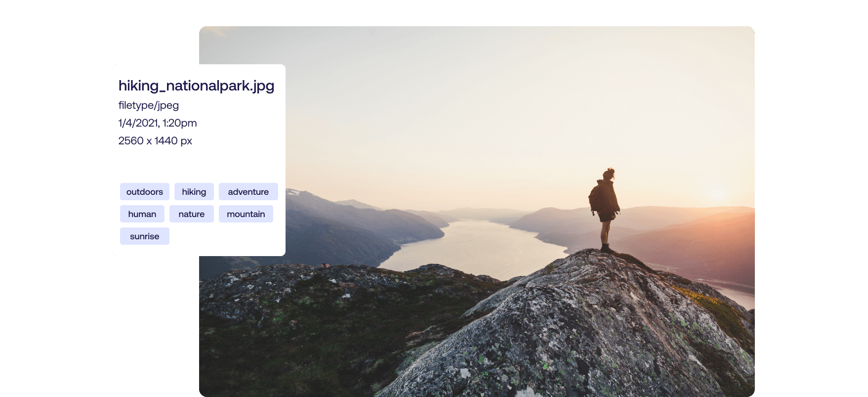
Task: Select the 'nature' tag
Action: pos(192,214)
